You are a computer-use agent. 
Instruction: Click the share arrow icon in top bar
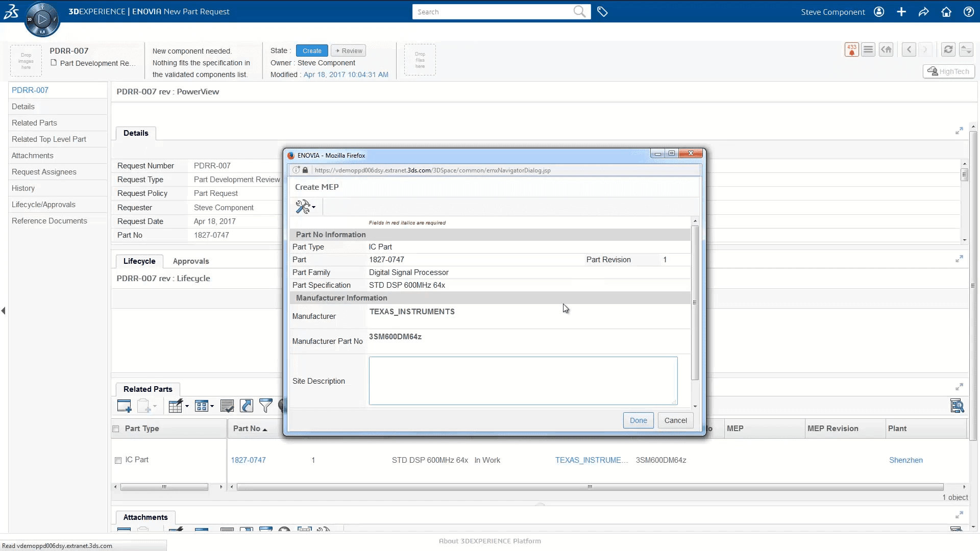coord(923,12)
